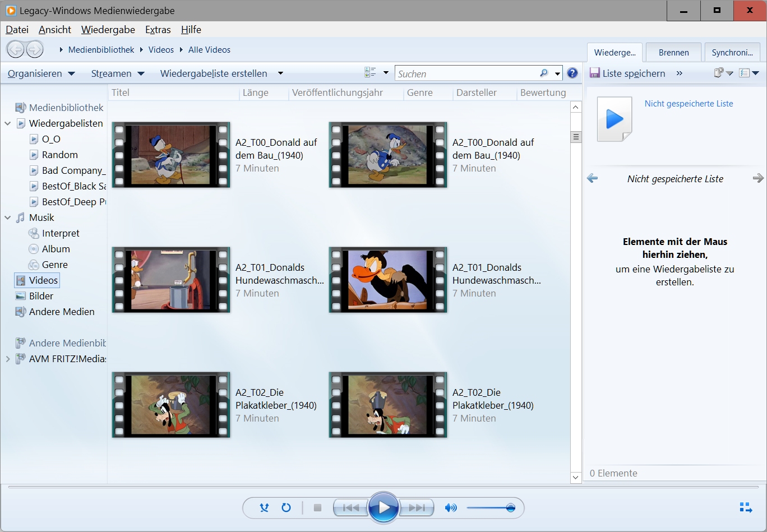Image resolution: width=767 pixels, height=532 pixels.
Task: Open the list pane display options dropdown
Action: coord(748,73)
